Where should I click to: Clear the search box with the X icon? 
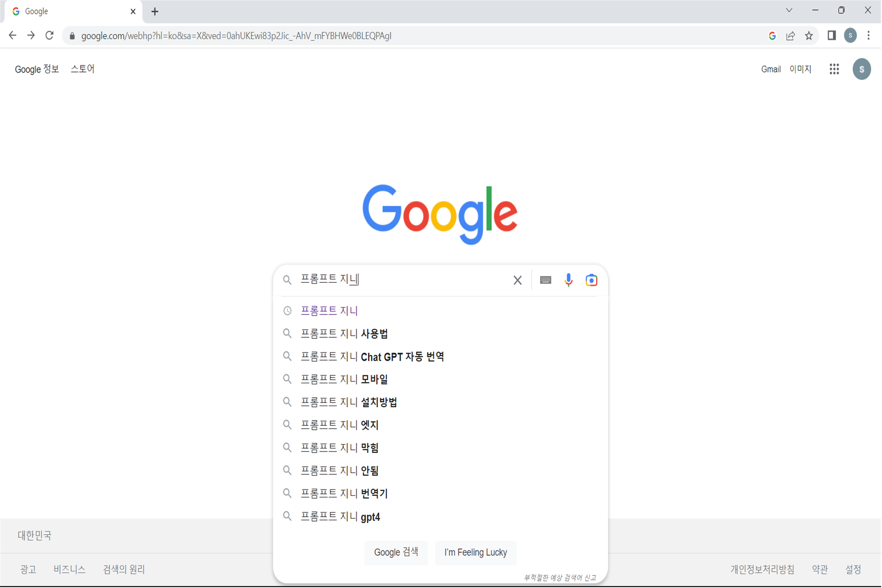[517, 280]
